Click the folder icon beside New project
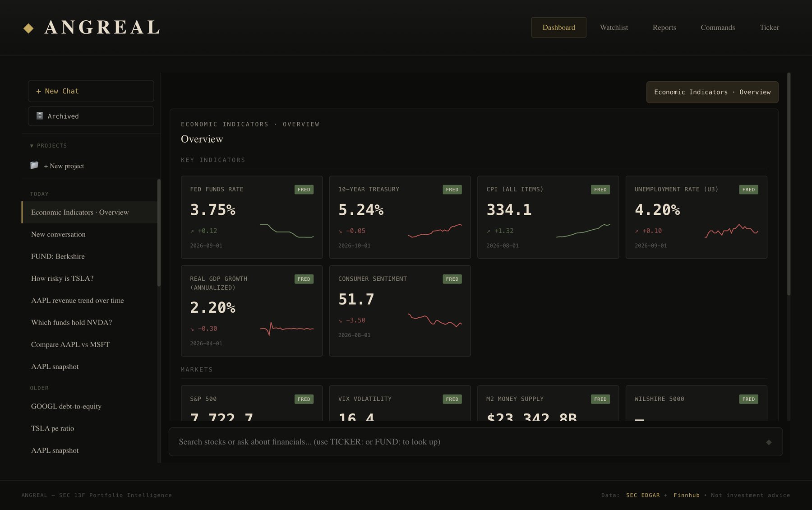 pyautogui.click(x=34, y=165)
